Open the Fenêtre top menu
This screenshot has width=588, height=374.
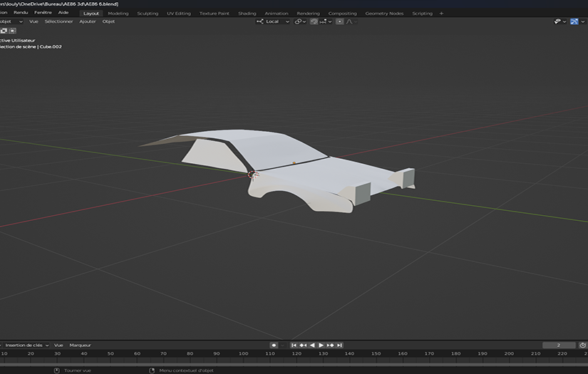(43, 12)
